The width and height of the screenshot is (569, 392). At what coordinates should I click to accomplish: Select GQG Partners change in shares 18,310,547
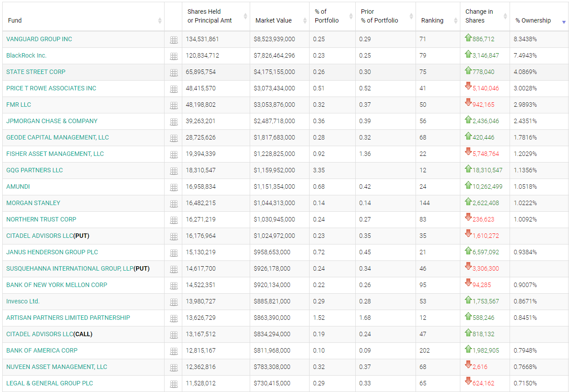pyautogui.click(x=487, y=170)
